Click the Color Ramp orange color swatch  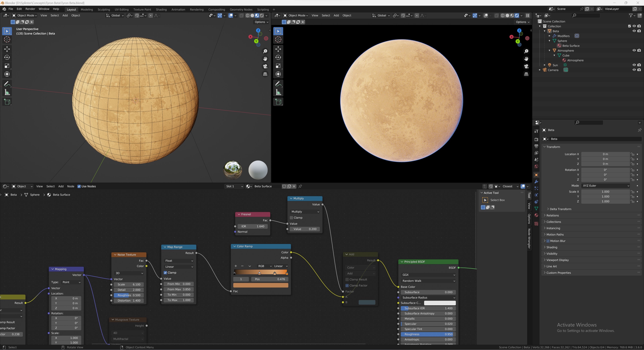(x=260, y=285)
